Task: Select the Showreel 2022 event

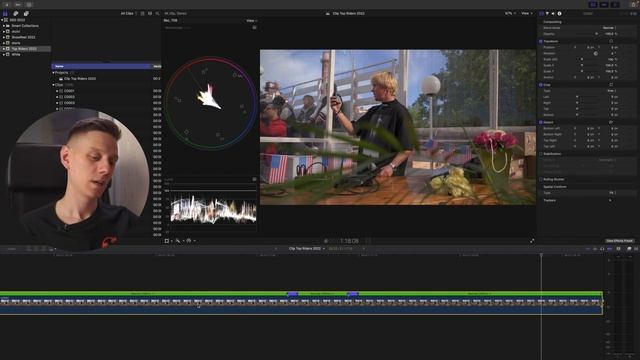Action: point(23,37)
